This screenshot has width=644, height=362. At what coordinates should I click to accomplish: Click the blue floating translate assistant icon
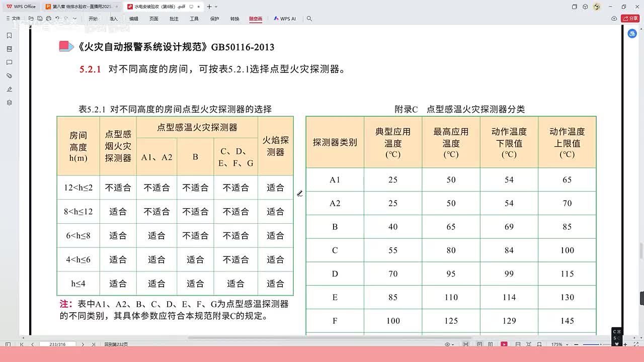[x=632, y=34]
